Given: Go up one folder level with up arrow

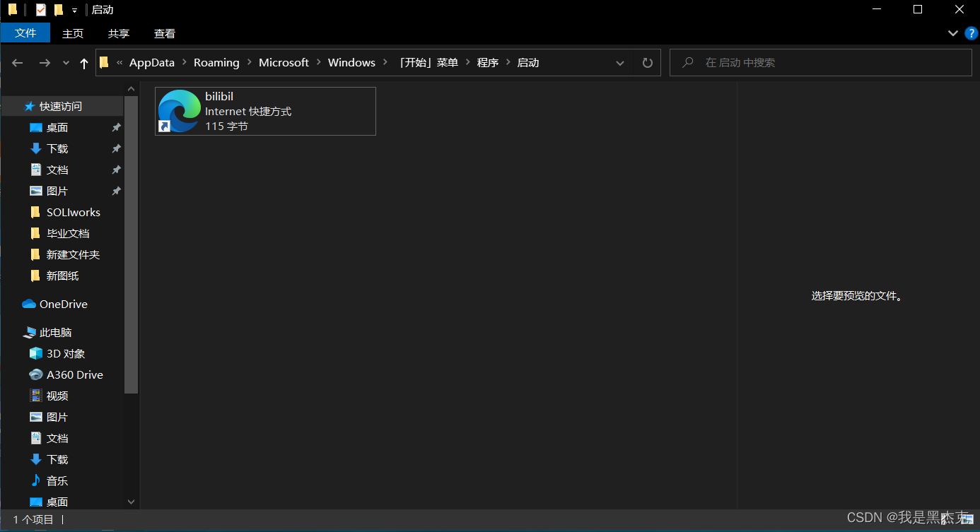Looking at the screenshot, I should 84,63.
